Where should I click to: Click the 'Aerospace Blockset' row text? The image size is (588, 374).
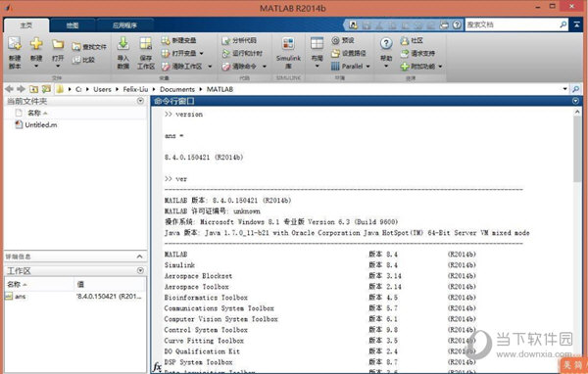coord(198,276)
